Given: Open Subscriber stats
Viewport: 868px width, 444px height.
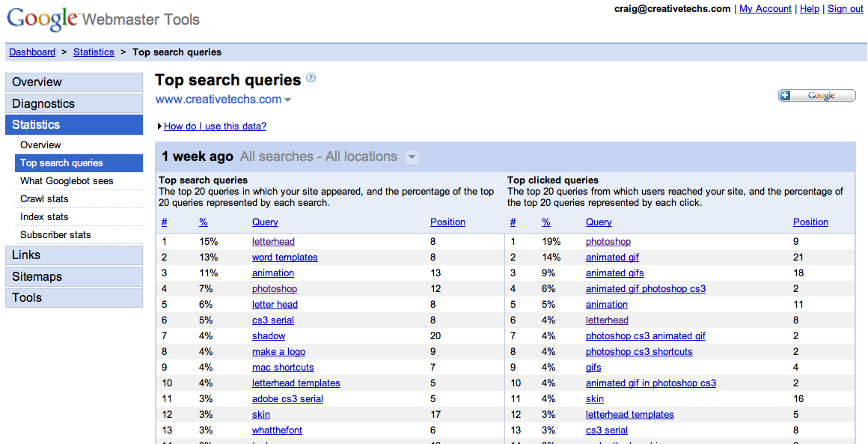Looking at the screenshot, I should click(x=55, y=235).
